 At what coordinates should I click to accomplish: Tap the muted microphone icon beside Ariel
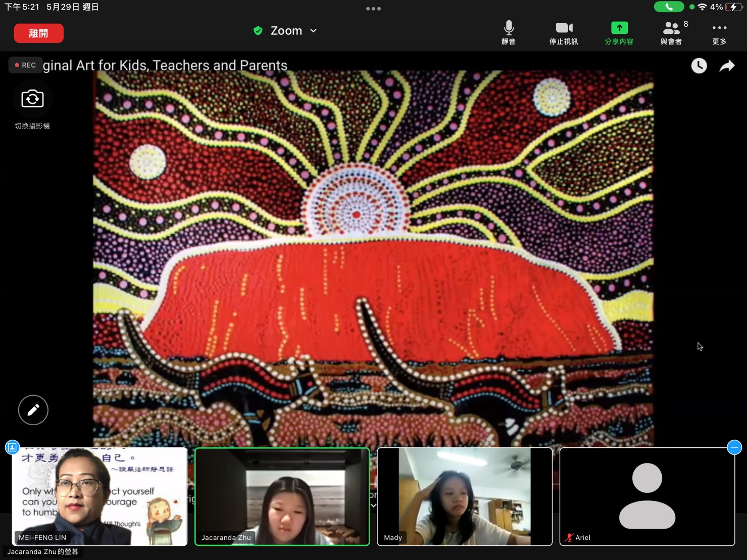click(x=569, y=538)
